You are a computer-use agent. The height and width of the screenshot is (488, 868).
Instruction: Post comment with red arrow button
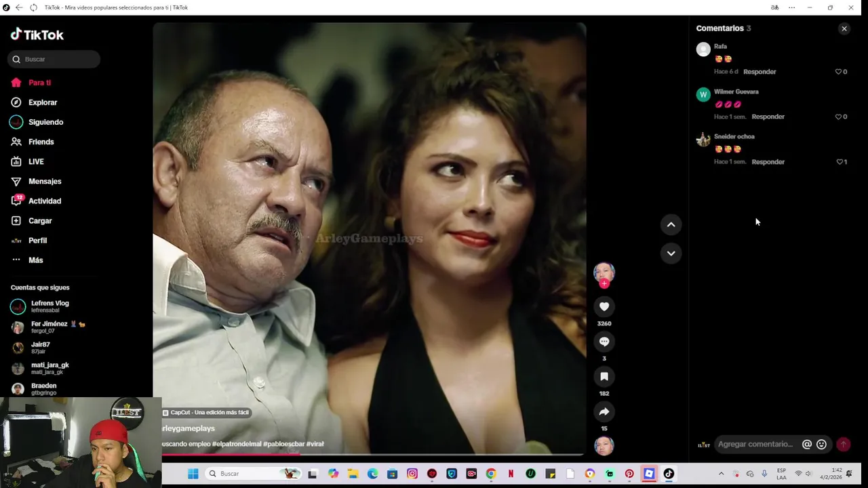(843, 445)
